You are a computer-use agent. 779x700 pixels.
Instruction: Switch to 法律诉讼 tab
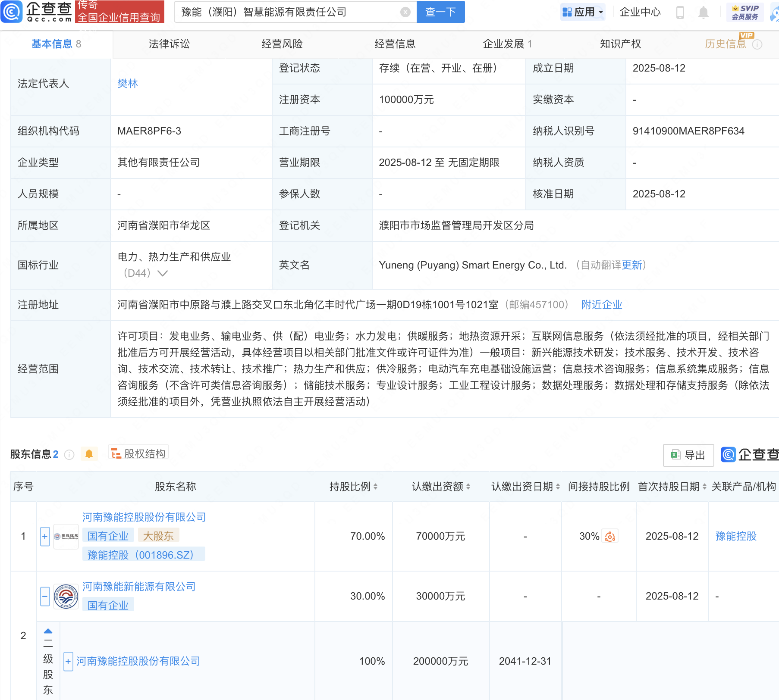(x=169, y=44)
